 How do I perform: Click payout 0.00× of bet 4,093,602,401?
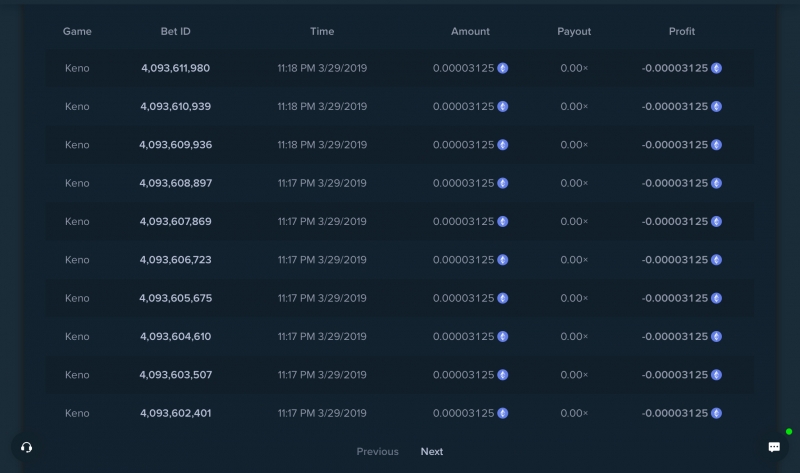point(574,413)
